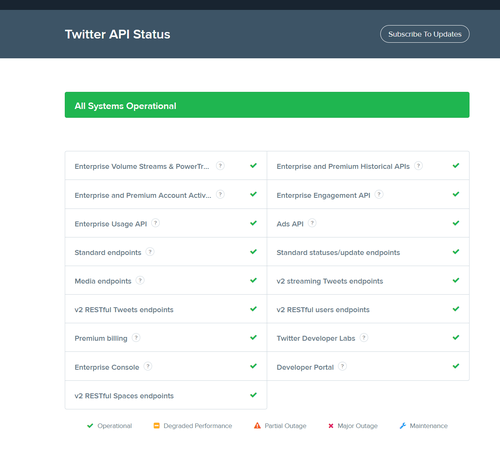This screenshot has width=500, height=449.
Task: Click the Subscribe To Updates button
Action: pos(425,34)
